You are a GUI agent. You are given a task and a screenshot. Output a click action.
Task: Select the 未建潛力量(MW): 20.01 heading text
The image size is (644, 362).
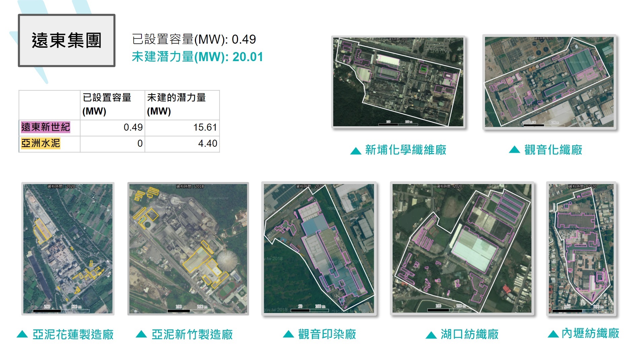click(197, 57)
